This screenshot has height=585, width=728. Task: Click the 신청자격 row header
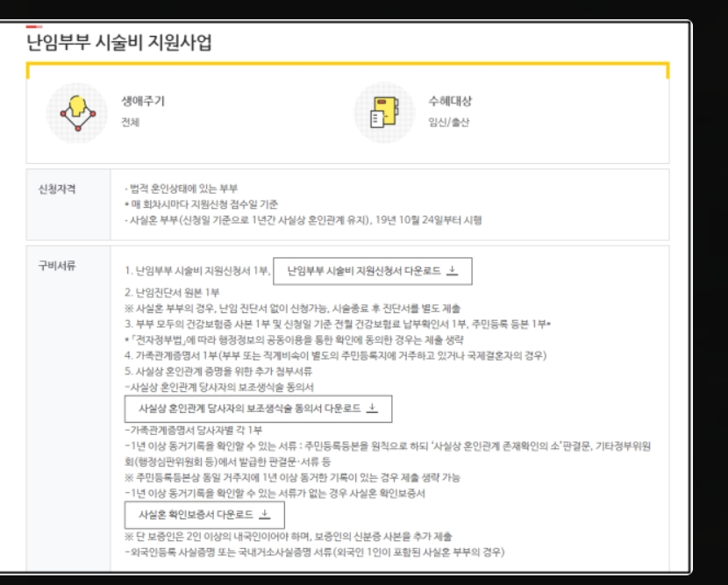pos(57,189)
